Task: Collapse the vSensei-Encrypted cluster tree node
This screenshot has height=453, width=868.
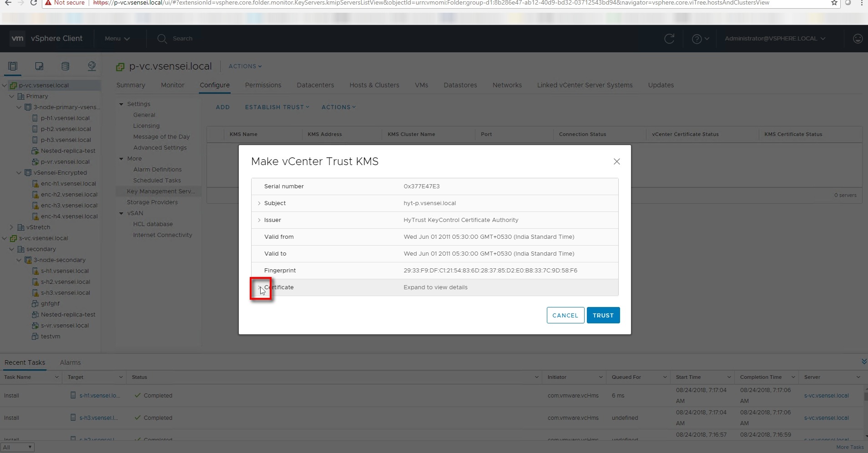Action: 19,173
